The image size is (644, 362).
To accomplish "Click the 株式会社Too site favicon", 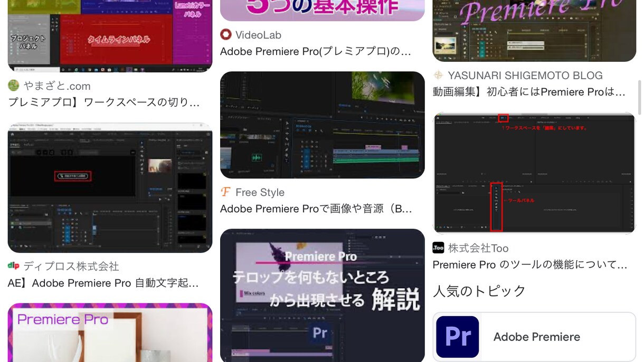I will pyautogui.click(x=438, y=247).
